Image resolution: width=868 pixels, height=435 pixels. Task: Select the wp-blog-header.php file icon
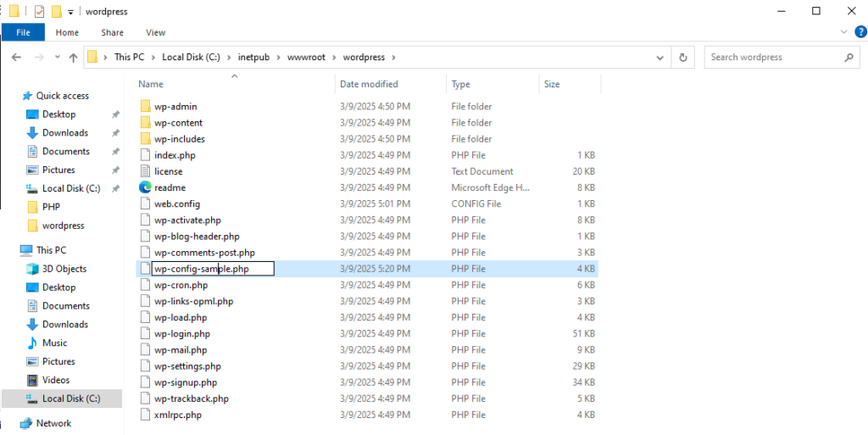pyautogui.click(x=145, y=237)
